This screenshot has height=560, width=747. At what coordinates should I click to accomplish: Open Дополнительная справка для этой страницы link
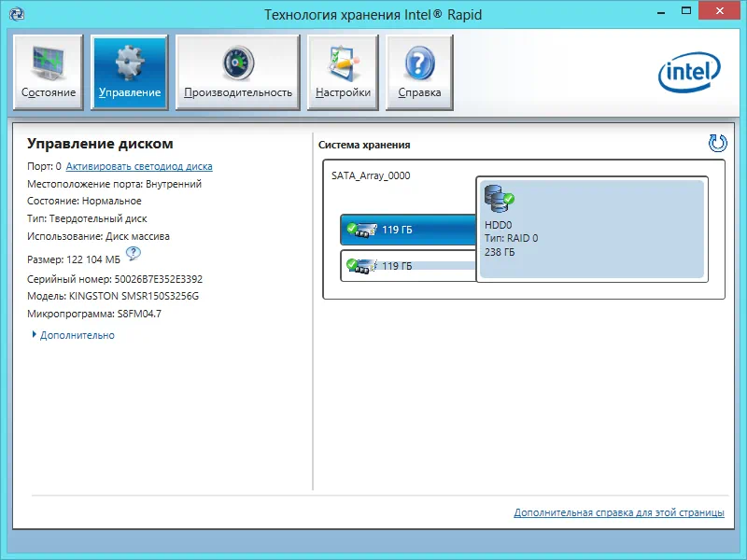tap(619, 512)
